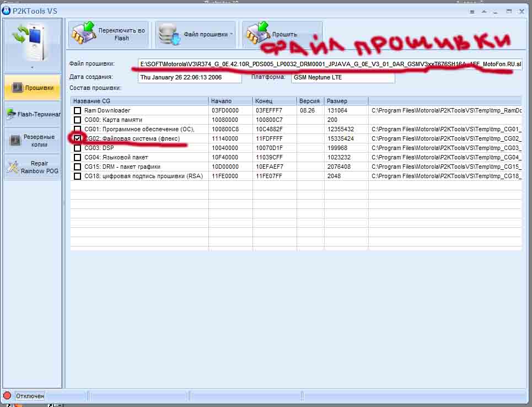Enable the CG01 Программное обеспечение checkbox
The width and height of the screenshot is (532, 407).
[x=77, y=129]
